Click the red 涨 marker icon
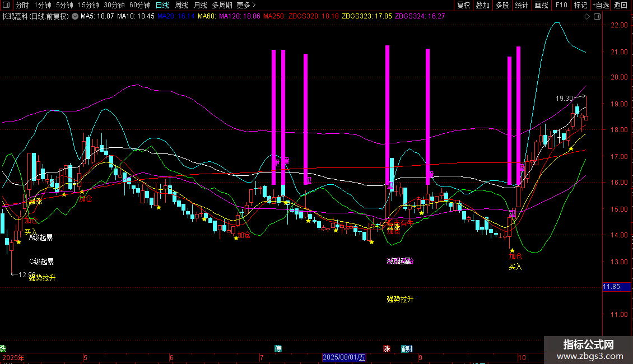Screen dimensions: 633x364 click(387, 348)
